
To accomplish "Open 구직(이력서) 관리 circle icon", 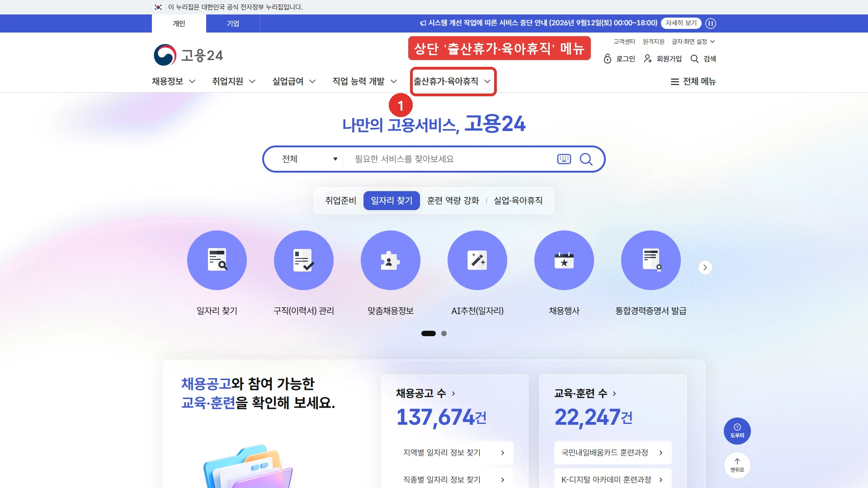I will 304,260.
